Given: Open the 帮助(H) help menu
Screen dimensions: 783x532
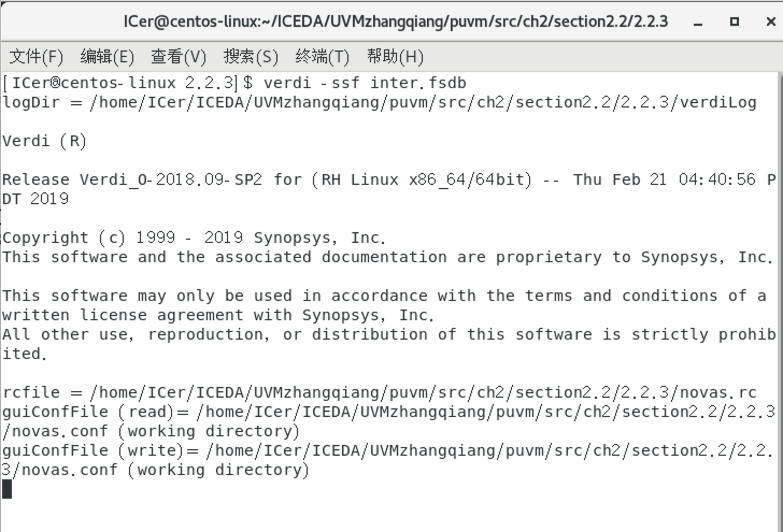Looking at the screenshot, I should point(394,56).
